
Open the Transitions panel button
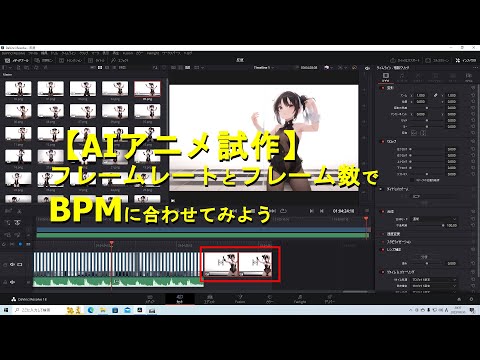70,60
